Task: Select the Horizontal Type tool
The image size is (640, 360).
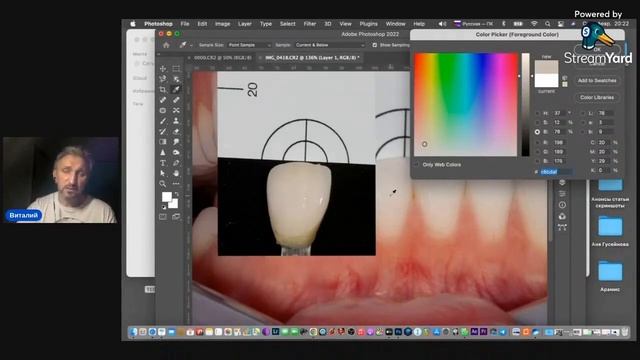Action: pyautogui.click(x=163, y=163)
